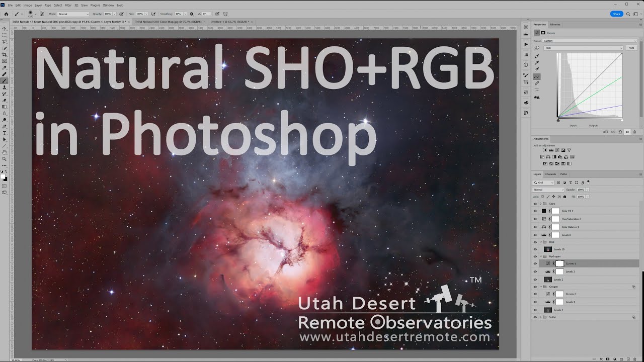Click the on-image adjustment hand tool in Curves
Image resolution: width=644 pixels, height=362 pixels.
(x=537, y=47)
